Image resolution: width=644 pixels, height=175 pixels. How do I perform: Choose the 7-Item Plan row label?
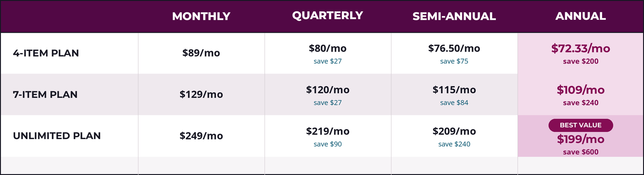45,94
